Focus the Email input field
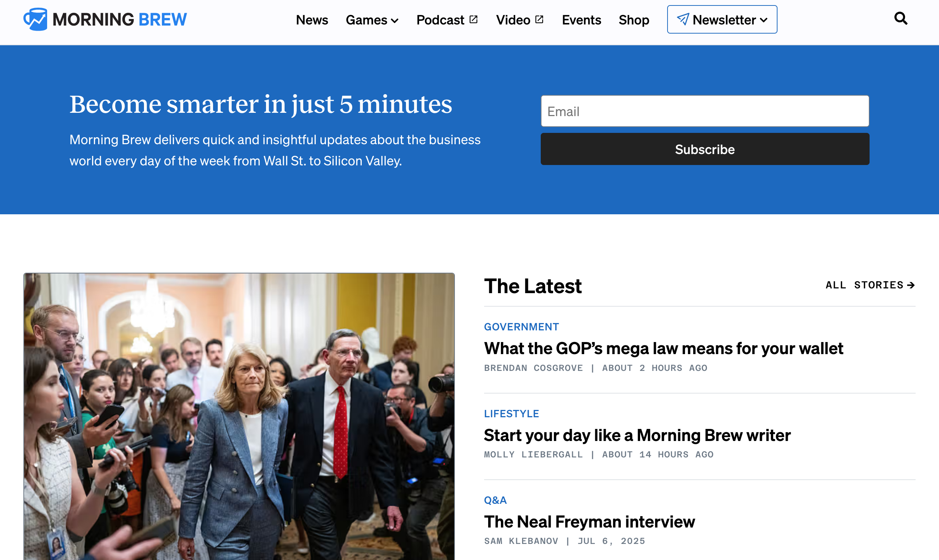939x560 pixels. click(x=704, y=111)
